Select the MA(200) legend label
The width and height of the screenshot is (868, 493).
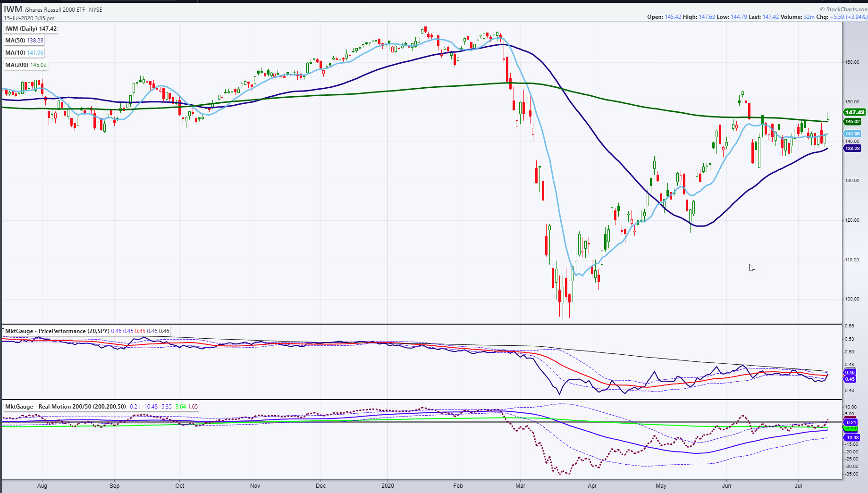click(26, 65)
